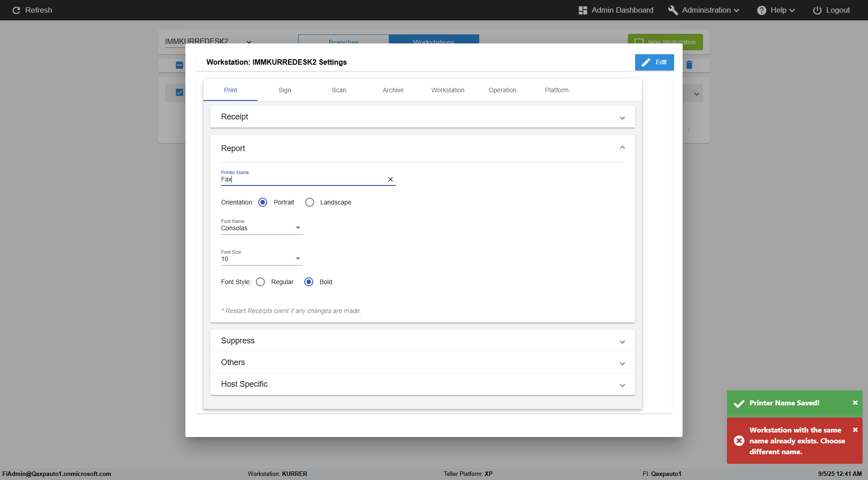The height and width of the screenshot is (480, 868).
Task: Click the trash delete icon
Action: pyautogui.click(x=689, y=65)
